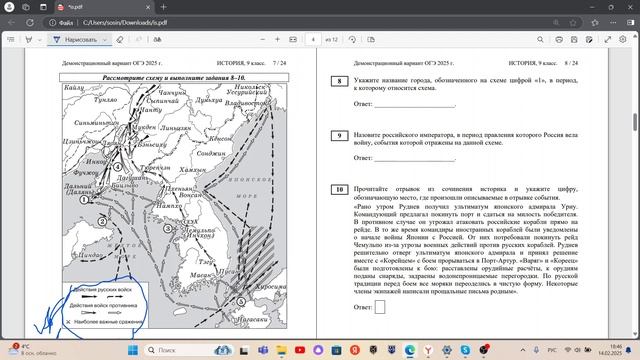The image size is (640, 360).
Task: Expand highlight tool color options
Action: [x=40, y=40]
